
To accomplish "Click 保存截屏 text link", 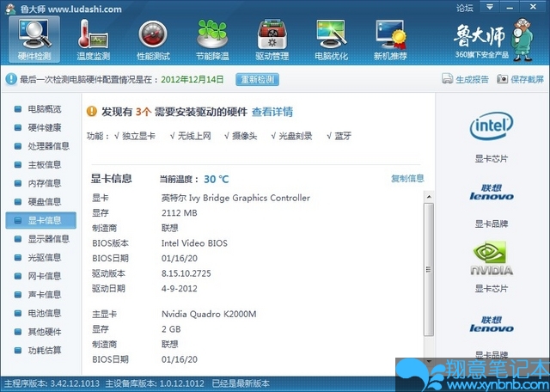I will 527,79.
